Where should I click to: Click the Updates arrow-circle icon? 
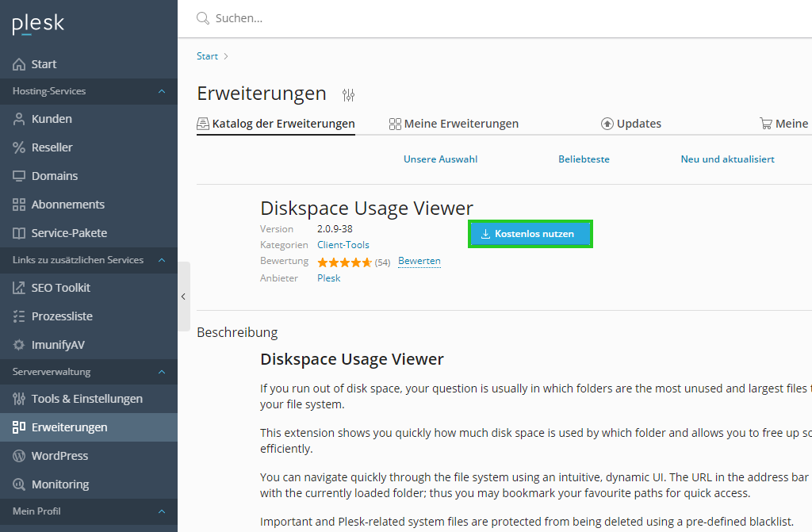pos(607,124)
